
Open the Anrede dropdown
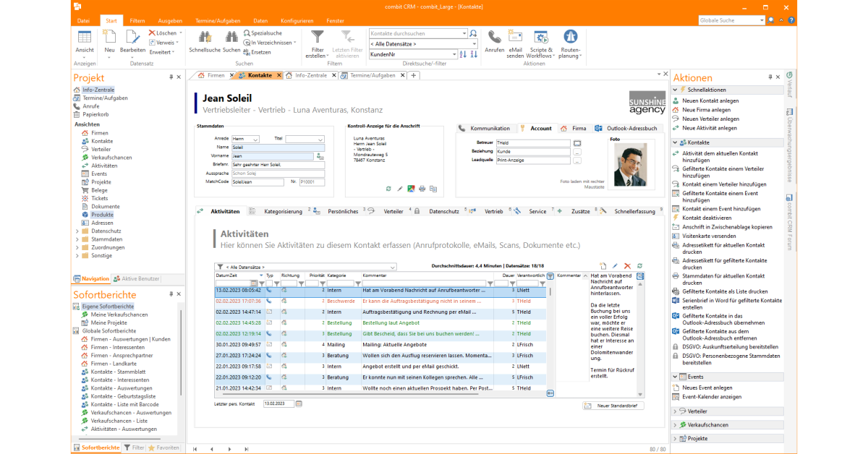(255, 140)
